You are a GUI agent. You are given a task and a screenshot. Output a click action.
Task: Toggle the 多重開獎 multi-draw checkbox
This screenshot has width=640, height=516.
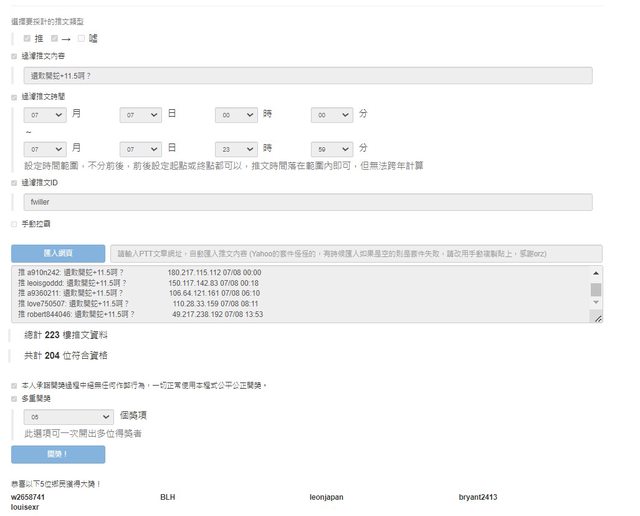tap(14, 398)
